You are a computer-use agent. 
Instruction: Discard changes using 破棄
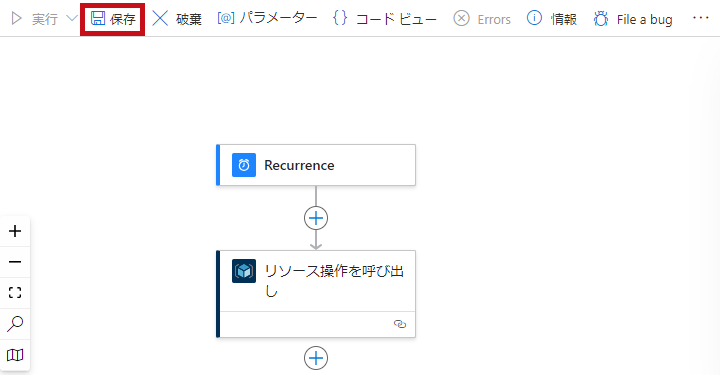pyautogui.click(x=177, y=19)
